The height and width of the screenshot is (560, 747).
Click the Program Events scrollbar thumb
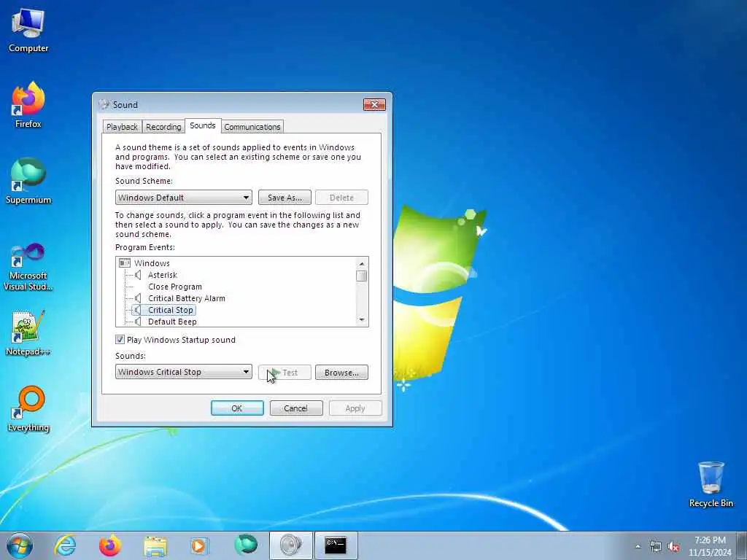(362, 276)
